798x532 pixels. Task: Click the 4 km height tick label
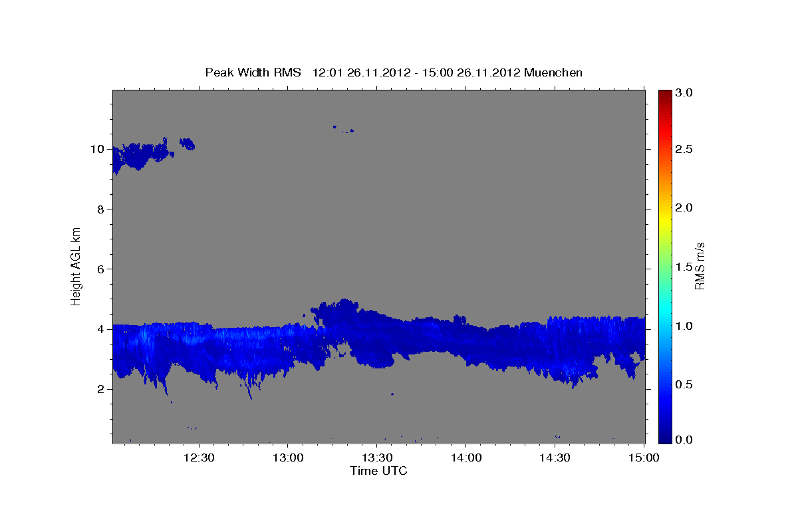pos(101,329)
